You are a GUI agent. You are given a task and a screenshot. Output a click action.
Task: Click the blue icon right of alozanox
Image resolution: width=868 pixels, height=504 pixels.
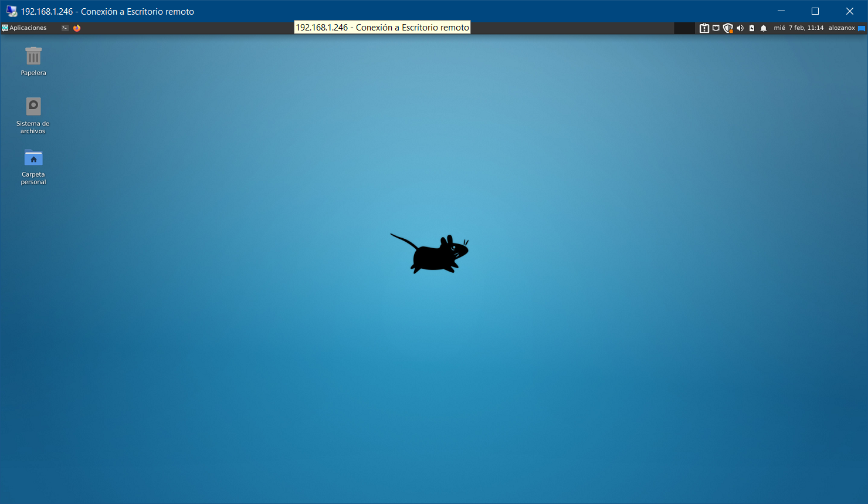(x=862, y=28)
